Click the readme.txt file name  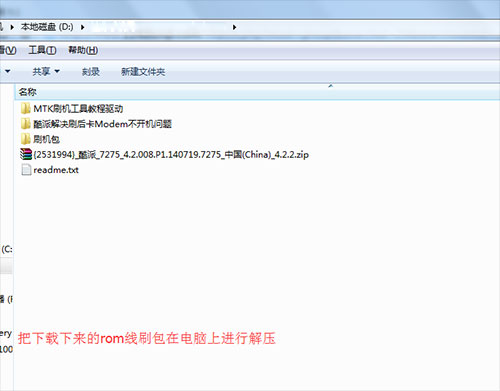click(56, 170)
